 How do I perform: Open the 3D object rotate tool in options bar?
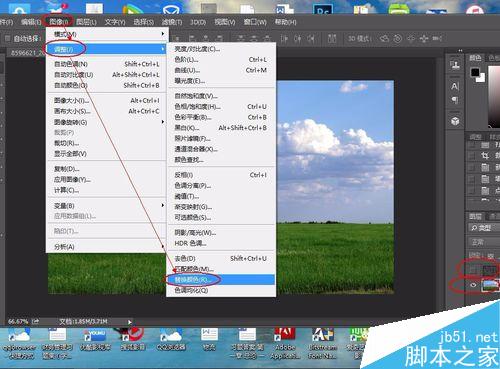[x=384, y=39]
